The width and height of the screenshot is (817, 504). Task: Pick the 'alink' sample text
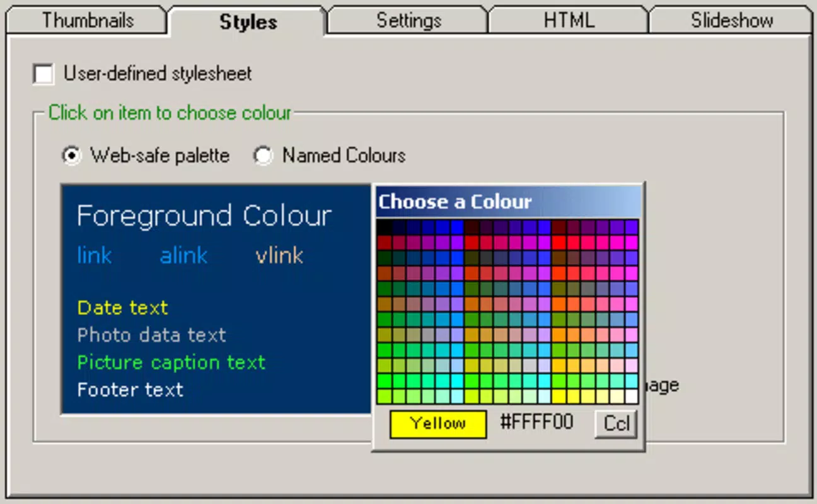point(183,255)
